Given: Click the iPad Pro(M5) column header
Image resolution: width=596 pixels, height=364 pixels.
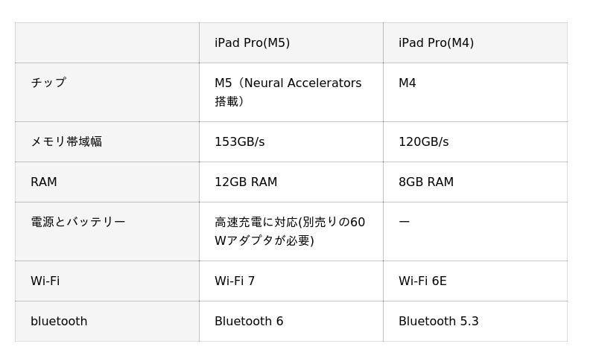Looking at the screenshot, I should (252, 42).
